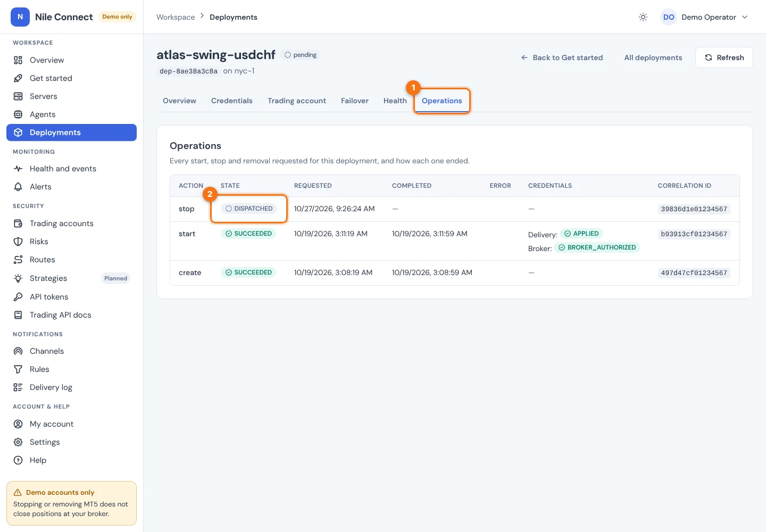Click the BROKER_AUTHORIZED badge
Screen dimensions: 766x532
click(597, 247)
